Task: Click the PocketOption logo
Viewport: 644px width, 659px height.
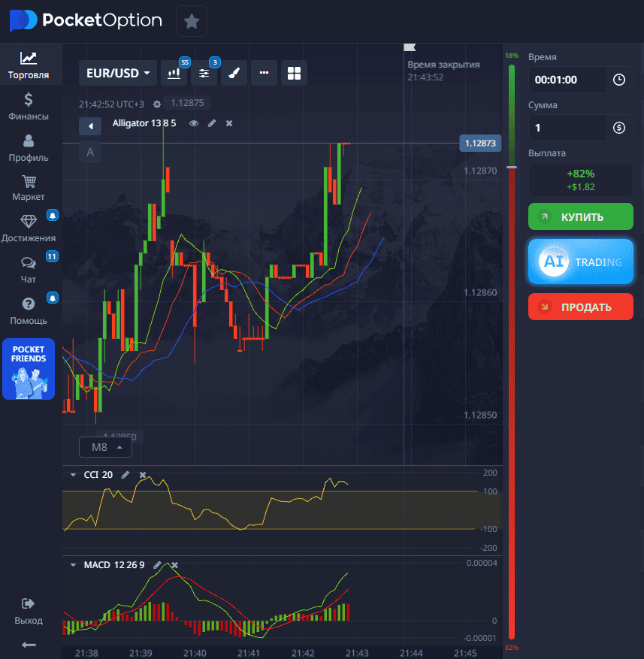Action: [x=86, y=20]
